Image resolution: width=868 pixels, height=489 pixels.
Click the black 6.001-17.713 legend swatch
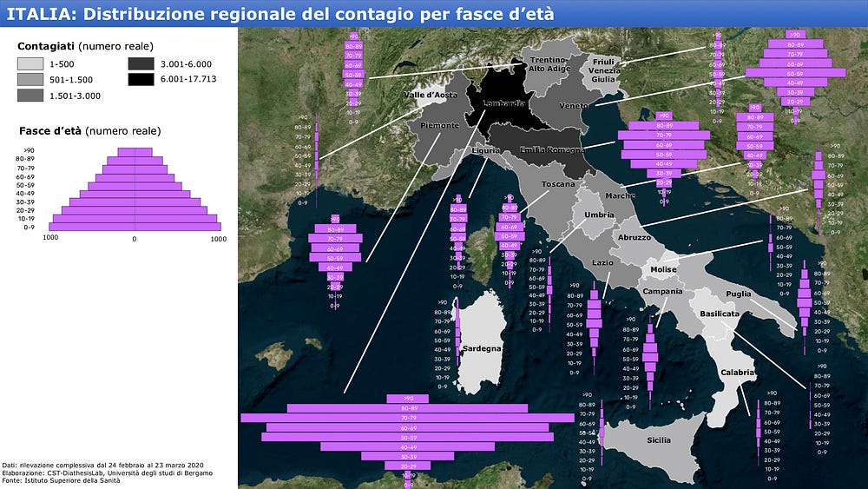[x=141, y=79]
